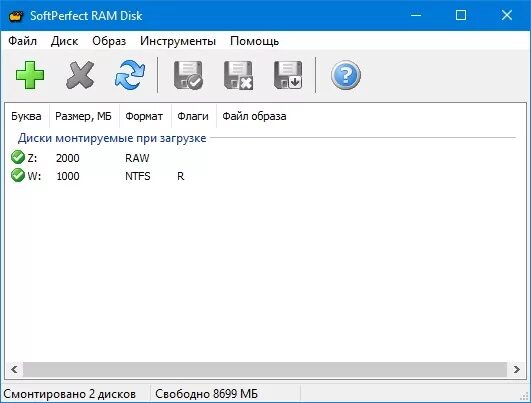Click the R flag of W: disk
531x403 pixels.
coord(181,176)
